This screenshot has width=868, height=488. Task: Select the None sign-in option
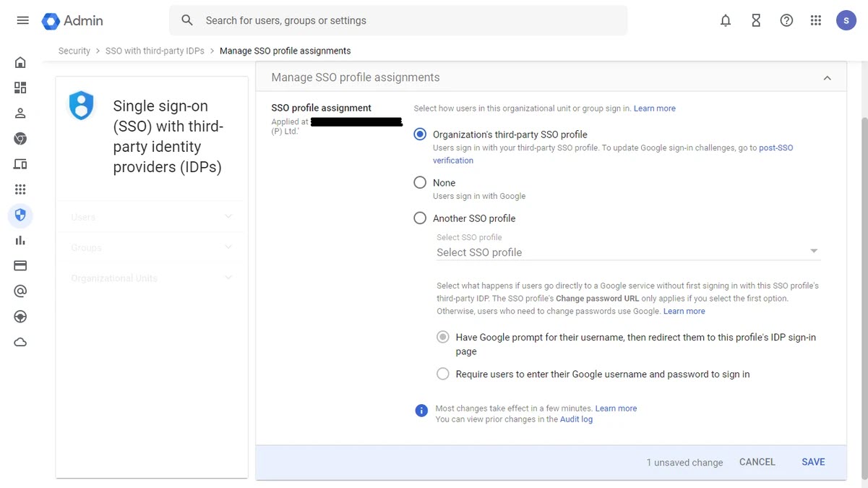click(420, 183)
